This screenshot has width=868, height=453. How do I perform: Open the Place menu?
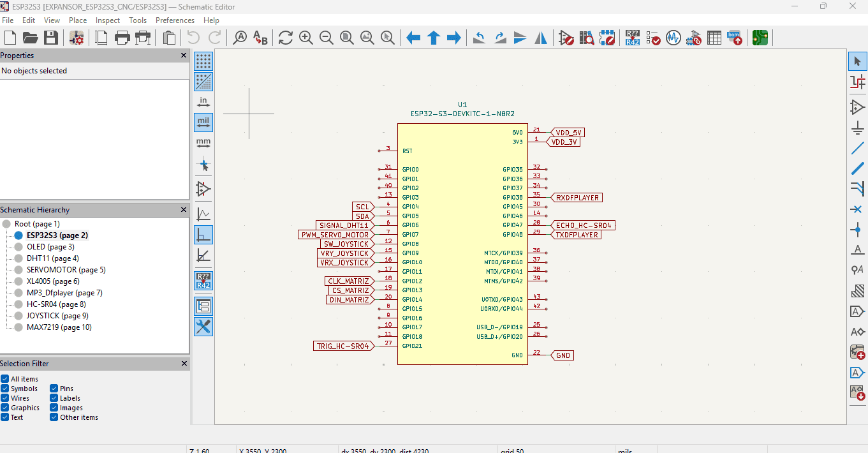78,20
